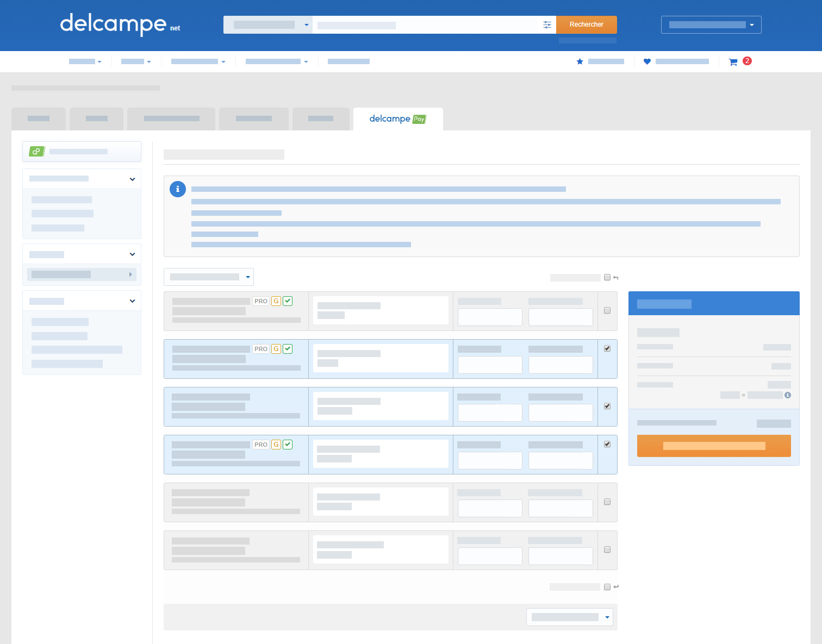Click the link below the Rechercher button

(x=588, y=41)
